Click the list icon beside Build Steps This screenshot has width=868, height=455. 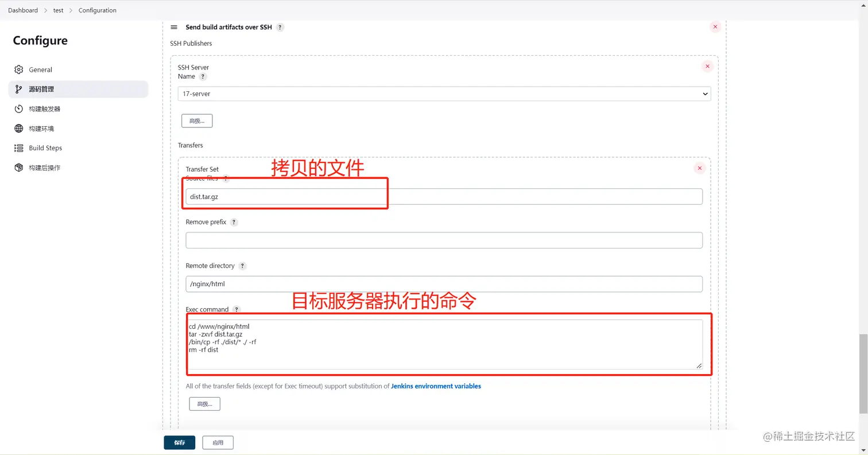click(x=19, y=148)
